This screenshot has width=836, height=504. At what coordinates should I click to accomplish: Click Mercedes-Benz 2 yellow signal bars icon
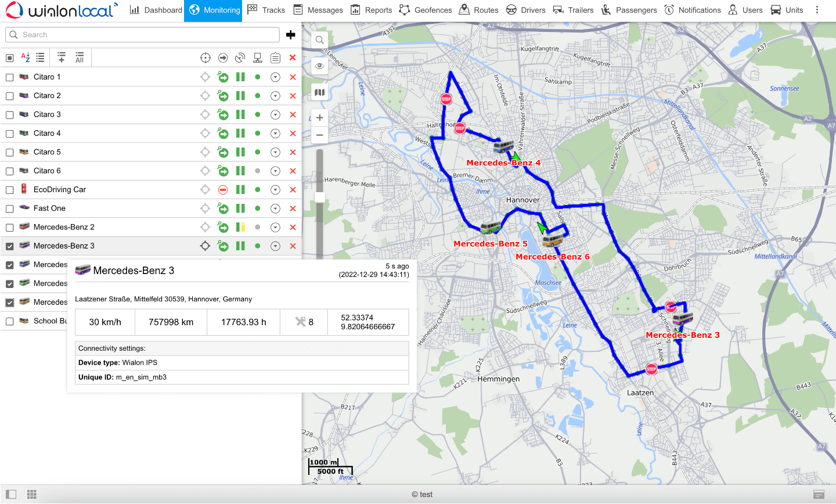(240, 227)
